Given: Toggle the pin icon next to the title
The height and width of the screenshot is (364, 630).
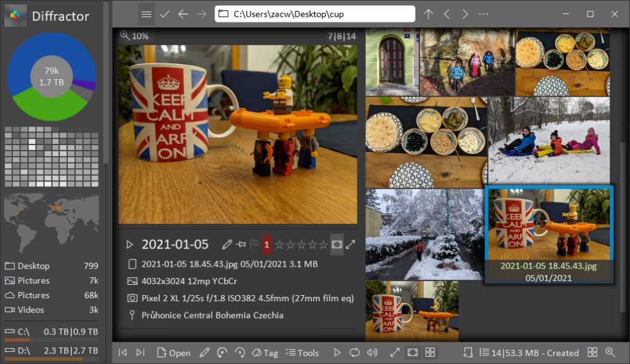Looking at the screenshot, I should coord(240,244).
